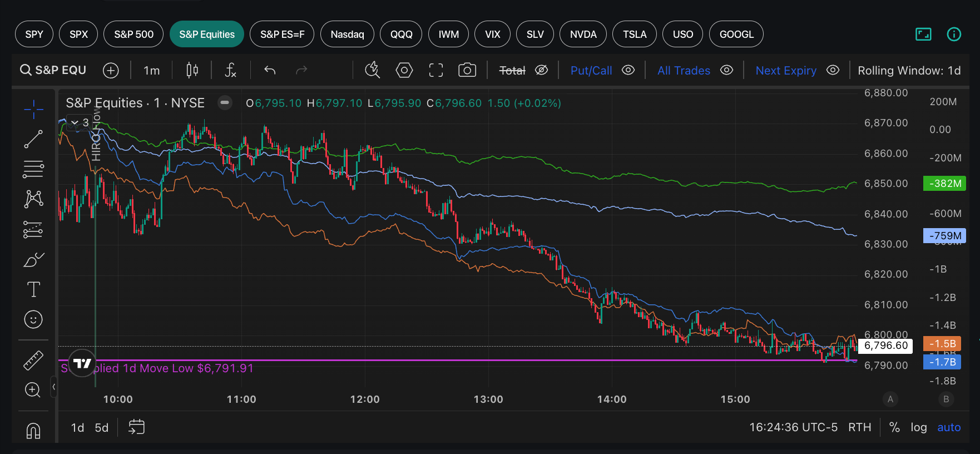The image size is (980, 454).
Task: Open the info icon top right
Action: pos(954,34)
